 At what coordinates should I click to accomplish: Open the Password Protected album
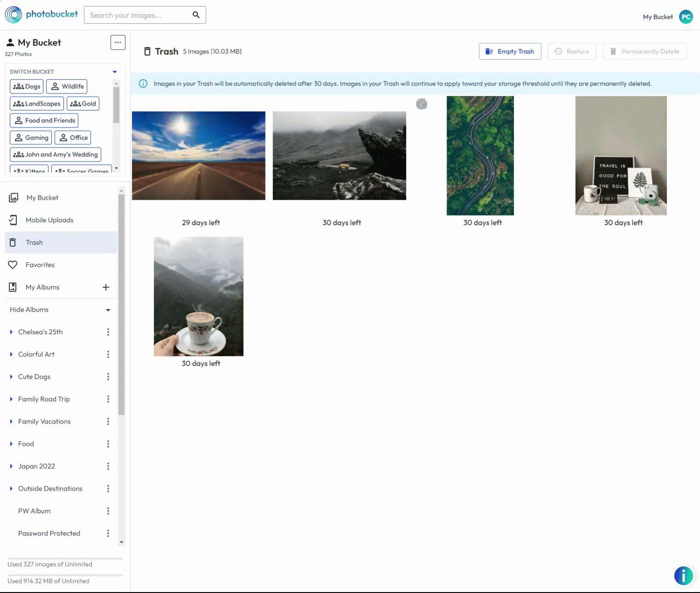[49, 534]
